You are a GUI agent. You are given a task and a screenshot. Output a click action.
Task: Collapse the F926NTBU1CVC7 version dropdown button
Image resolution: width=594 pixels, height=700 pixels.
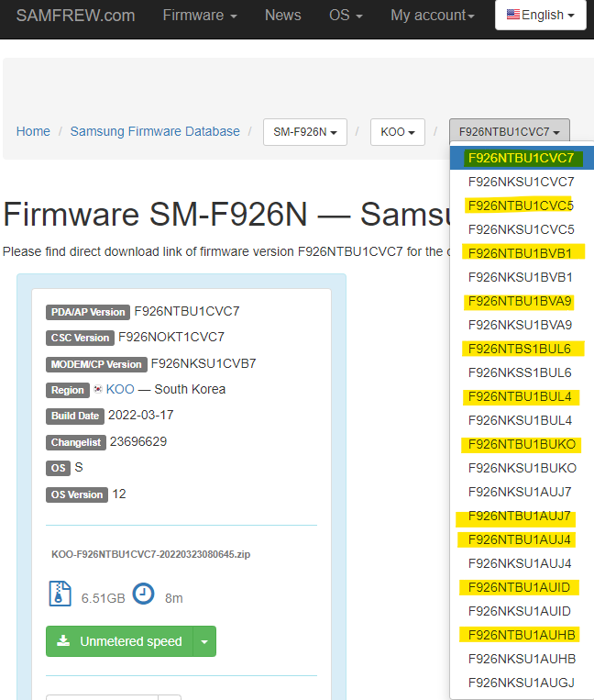[x=510, y=132]
